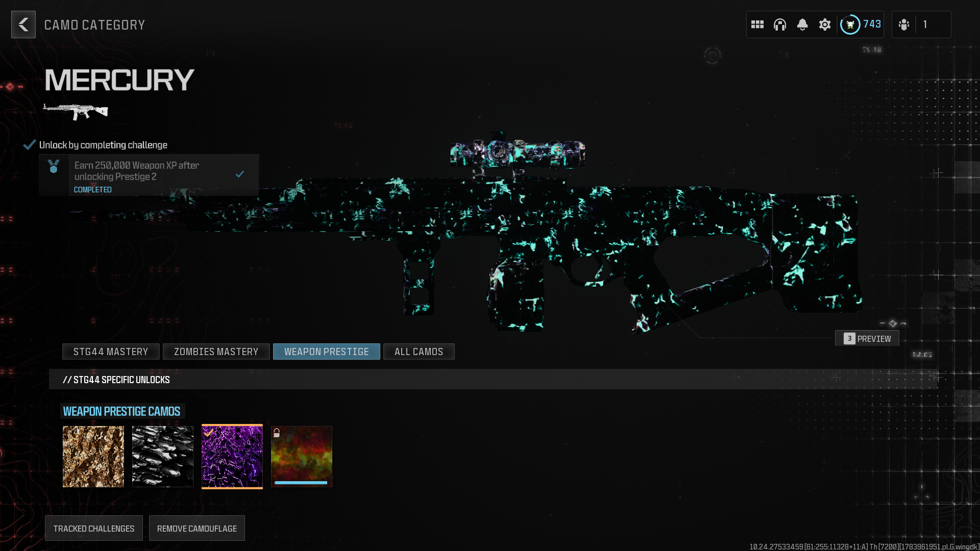
Task: Open the grid menu icon
Action: click(757, 24)
